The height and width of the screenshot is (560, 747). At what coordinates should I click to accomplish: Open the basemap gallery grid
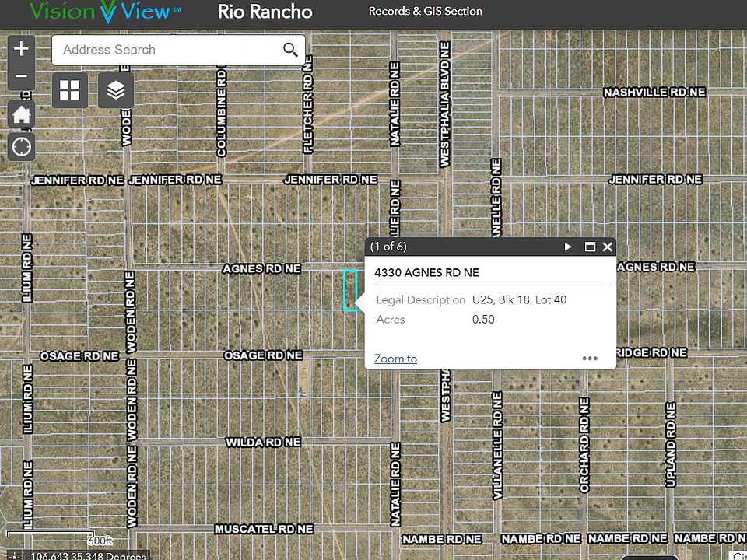click(70, 91)
